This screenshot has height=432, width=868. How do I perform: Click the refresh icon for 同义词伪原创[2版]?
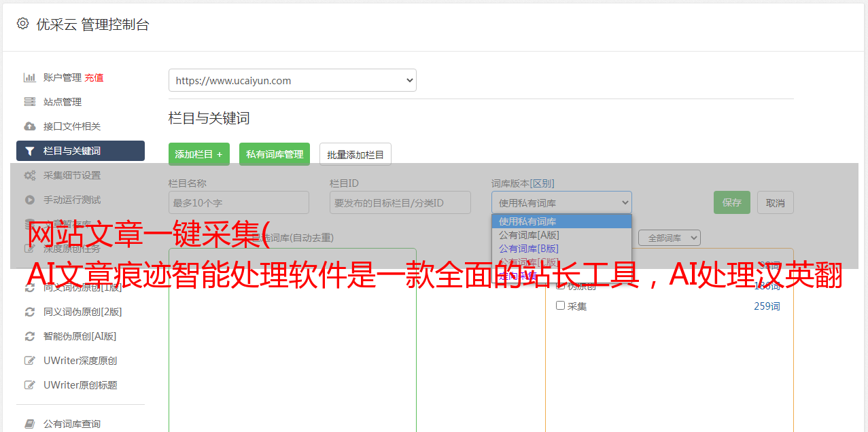tap(30, 312)
